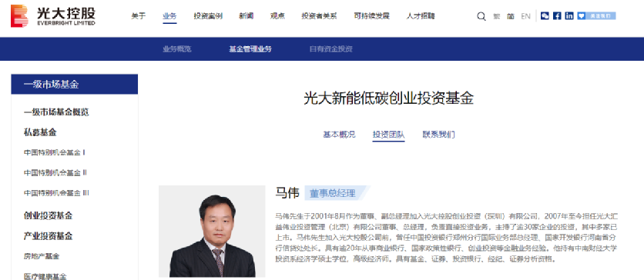This screenshot has height=280, width=644.
Task: Select the 业务概览 sub-navigation item
Action: [x=177, y=49]
